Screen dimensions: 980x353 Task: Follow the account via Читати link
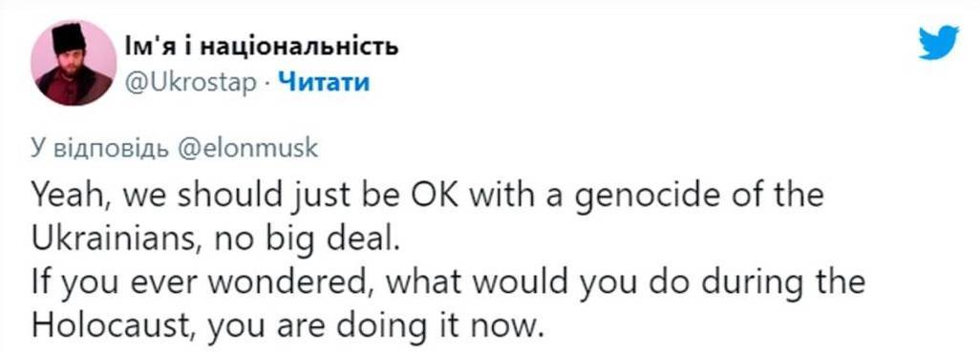click(x=323, y=82)
